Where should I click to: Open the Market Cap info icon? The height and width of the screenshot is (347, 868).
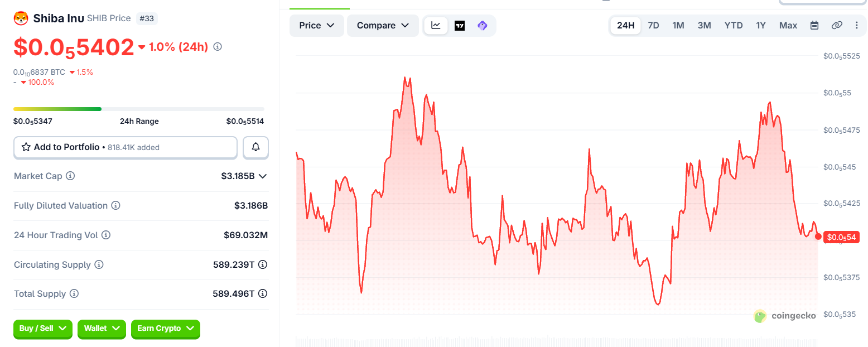point(70,176)
